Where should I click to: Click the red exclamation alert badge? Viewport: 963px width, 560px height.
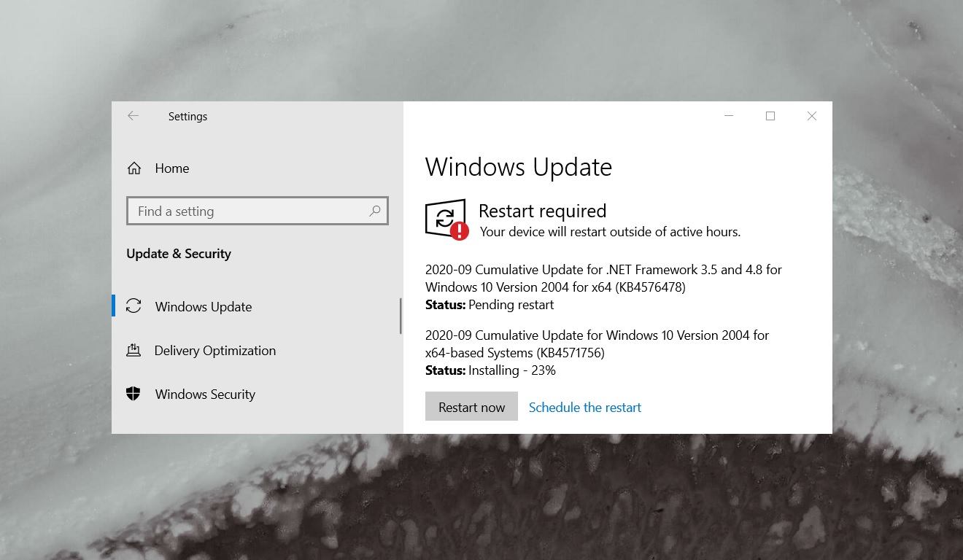click(x=458, y=230)
